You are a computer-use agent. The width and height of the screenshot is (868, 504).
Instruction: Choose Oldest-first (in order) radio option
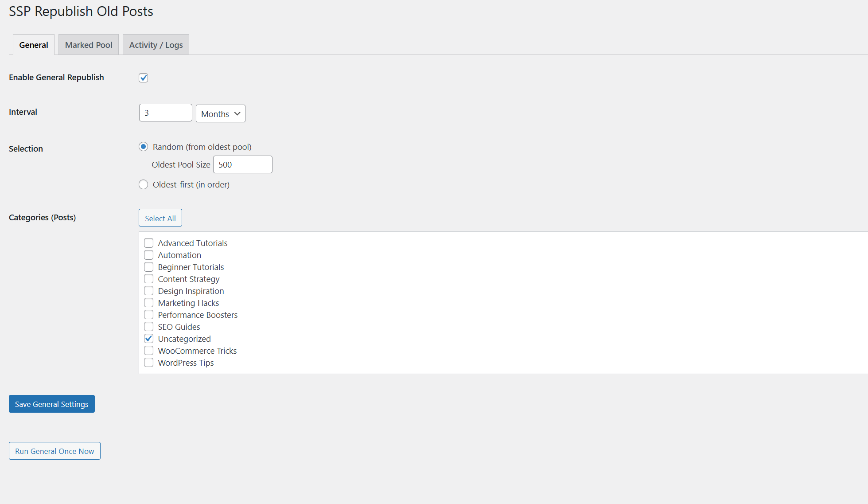pos(143,184)
